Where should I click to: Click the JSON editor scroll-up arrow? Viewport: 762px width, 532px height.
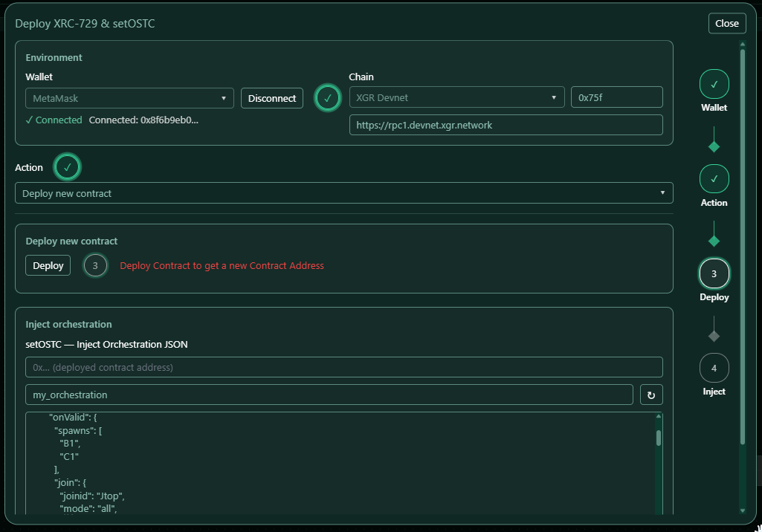point(659,416)
